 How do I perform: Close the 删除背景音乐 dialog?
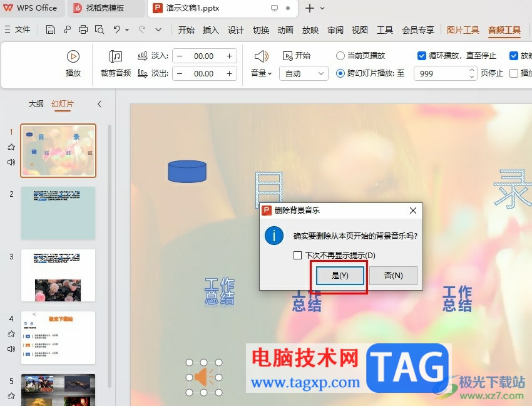click(x=413, y=211)
